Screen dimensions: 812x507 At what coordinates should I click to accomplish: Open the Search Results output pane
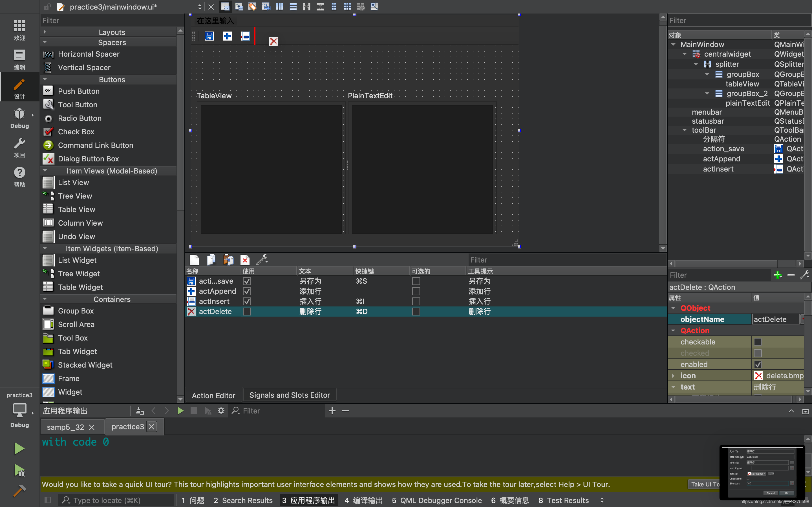pos(243,500)
